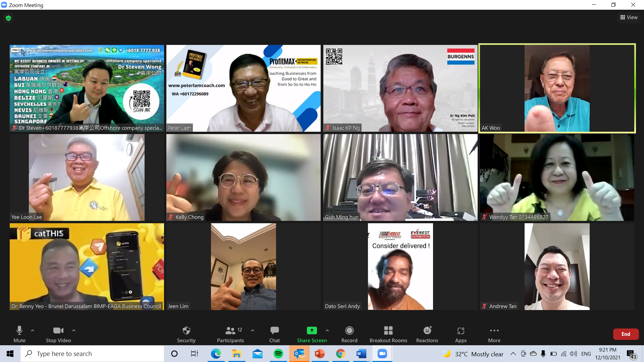
Task: Click the Windows taskbar search box
Action: pos(92,354)
